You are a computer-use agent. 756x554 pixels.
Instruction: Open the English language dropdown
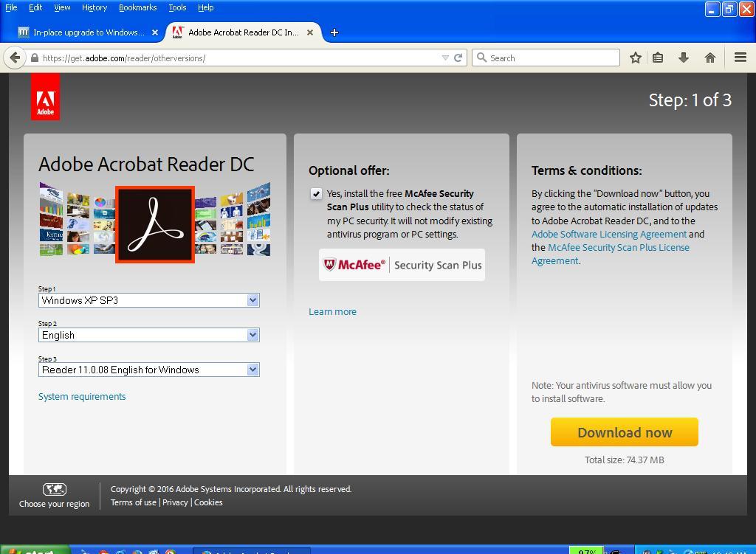click(x=149, y=335)
